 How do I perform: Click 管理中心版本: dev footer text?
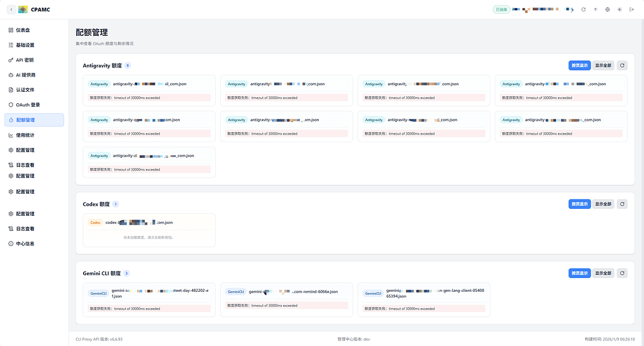353,339
